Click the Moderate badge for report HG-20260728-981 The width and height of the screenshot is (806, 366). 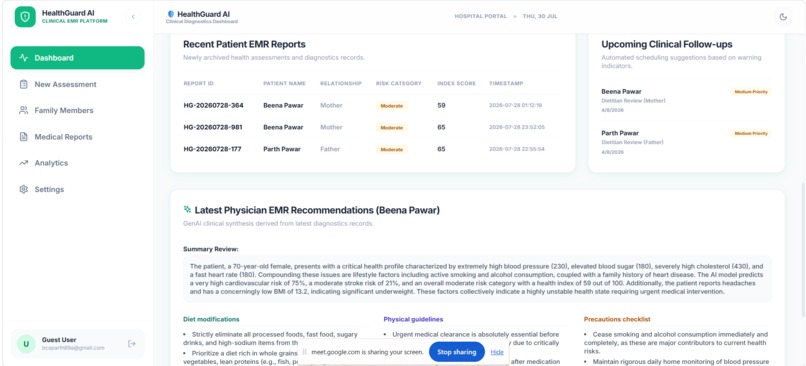[392, 127]
